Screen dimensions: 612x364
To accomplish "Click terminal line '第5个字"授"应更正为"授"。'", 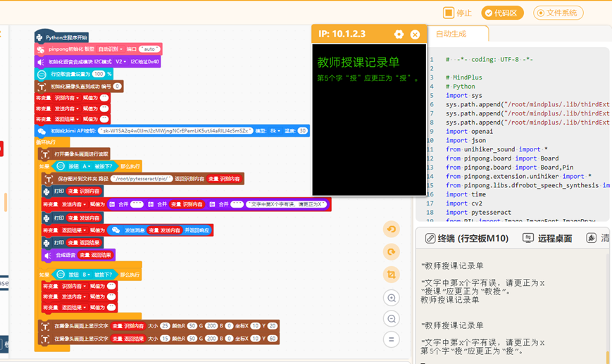I will pos(471,351).
